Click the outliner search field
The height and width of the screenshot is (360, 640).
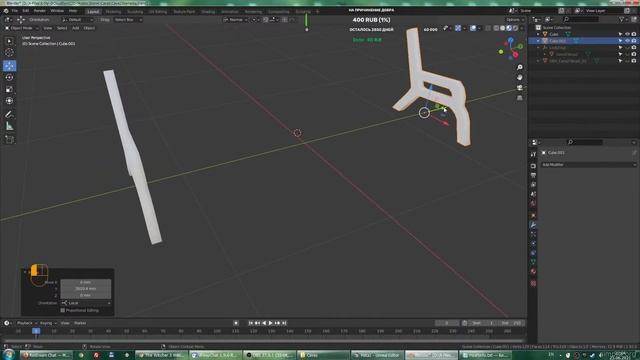[x=581, y=19]
